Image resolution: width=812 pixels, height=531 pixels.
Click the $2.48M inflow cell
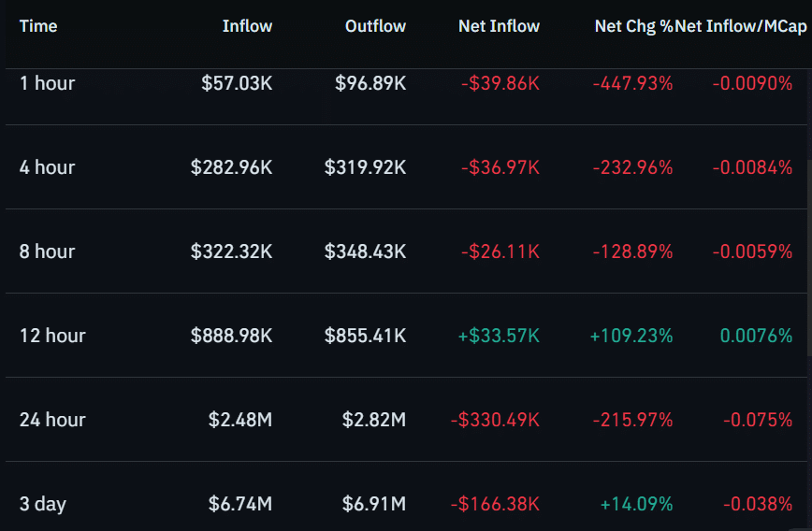(240, 420)
